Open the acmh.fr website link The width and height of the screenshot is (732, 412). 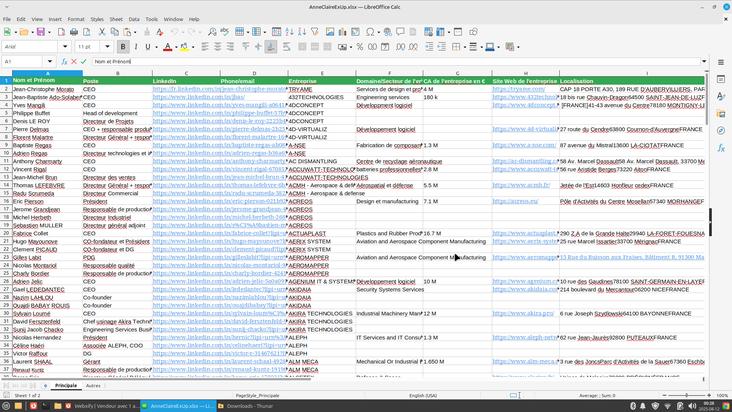click(x=521, y=185)
